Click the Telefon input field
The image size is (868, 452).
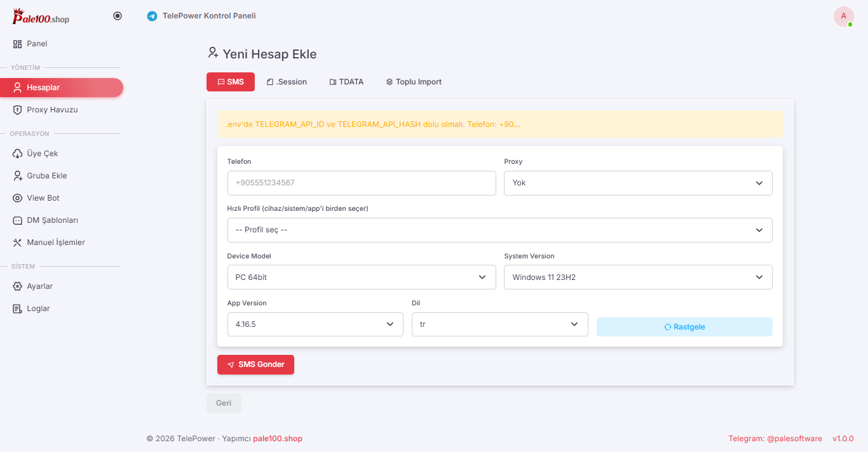point(362,183)
